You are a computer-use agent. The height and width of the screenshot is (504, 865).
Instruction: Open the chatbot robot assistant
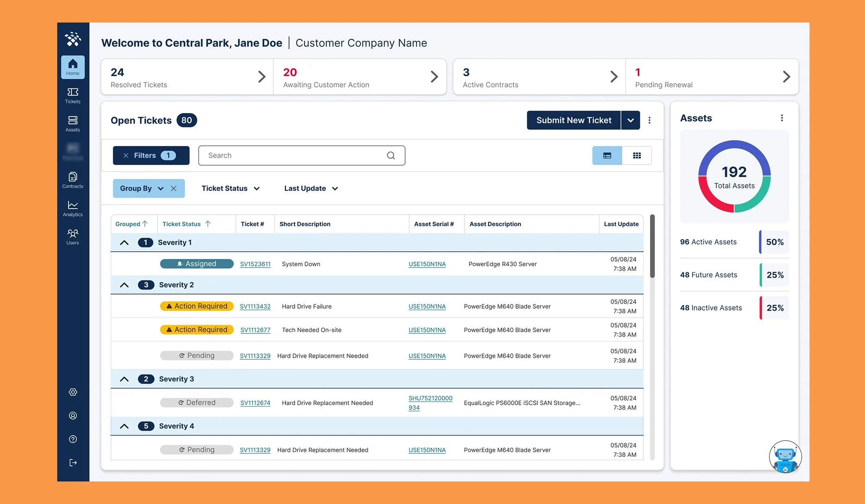(785, 457)
